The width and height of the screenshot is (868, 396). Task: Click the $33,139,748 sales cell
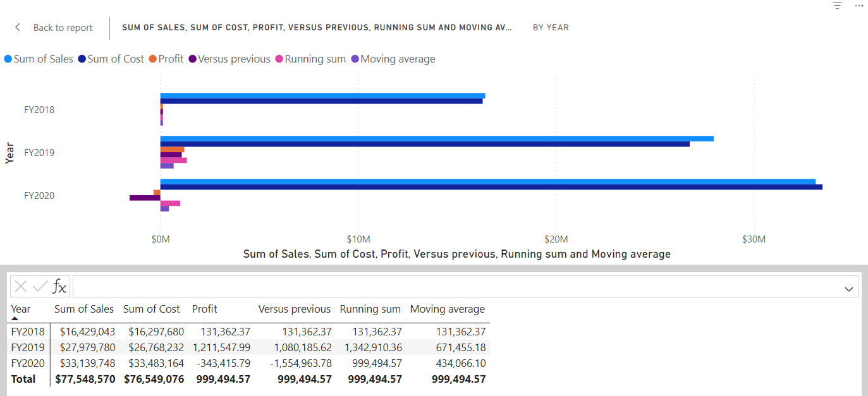pos(87,363)
